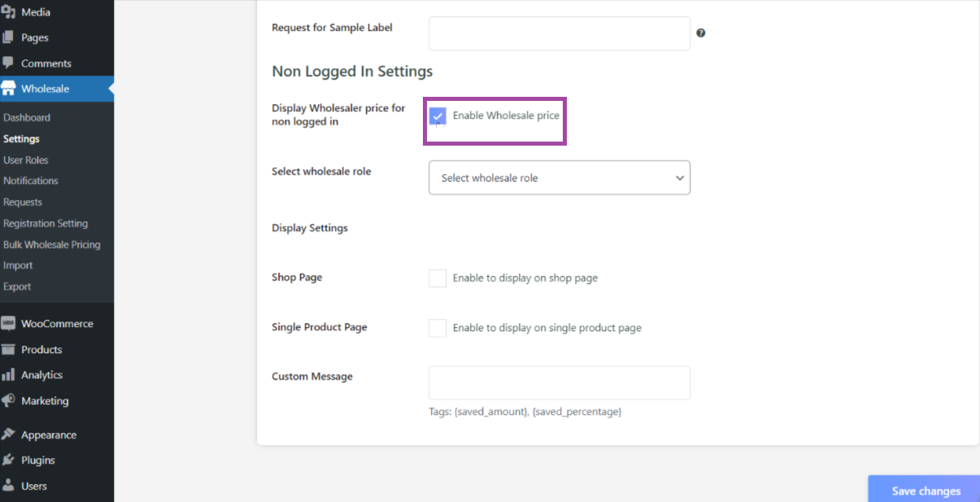980x502 pixels.
Task: Click the Non Logged In Settings heading
Action: (x=352, y=72)
